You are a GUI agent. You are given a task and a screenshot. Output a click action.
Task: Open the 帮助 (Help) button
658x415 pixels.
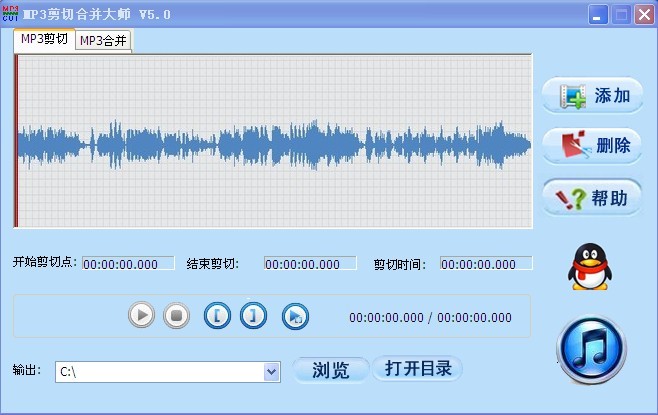[x=592, y=198]
